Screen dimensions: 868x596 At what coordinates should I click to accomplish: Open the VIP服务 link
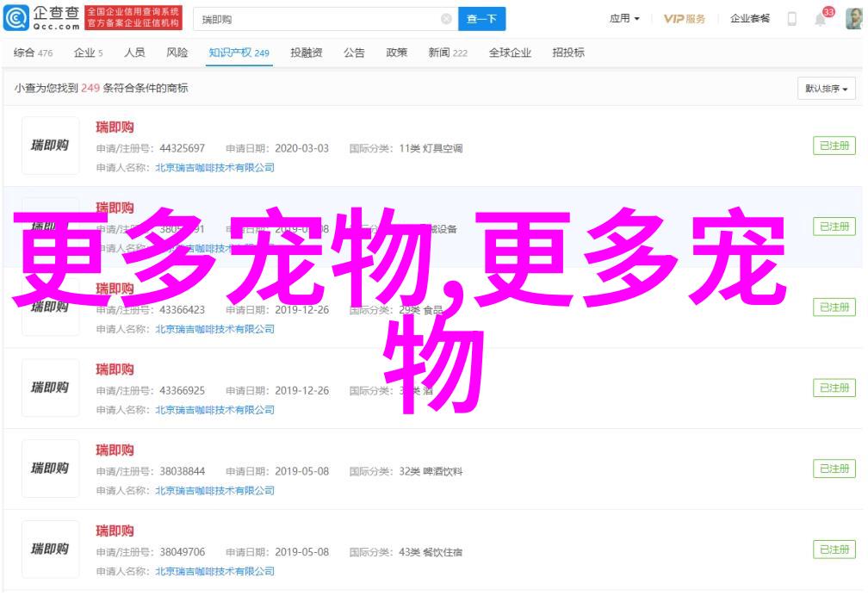pyautogui.click(x=685, y=19)
